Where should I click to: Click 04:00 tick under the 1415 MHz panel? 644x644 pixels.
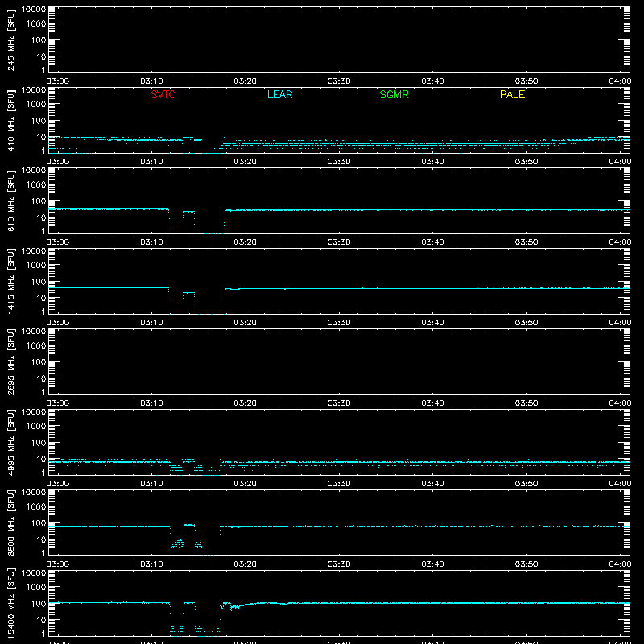click(x=620, y=323)
